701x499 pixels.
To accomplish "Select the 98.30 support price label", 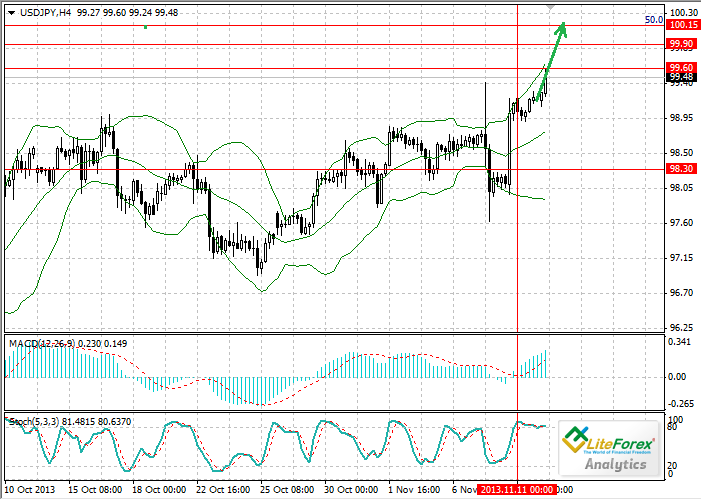I will [x=682, y=170].
